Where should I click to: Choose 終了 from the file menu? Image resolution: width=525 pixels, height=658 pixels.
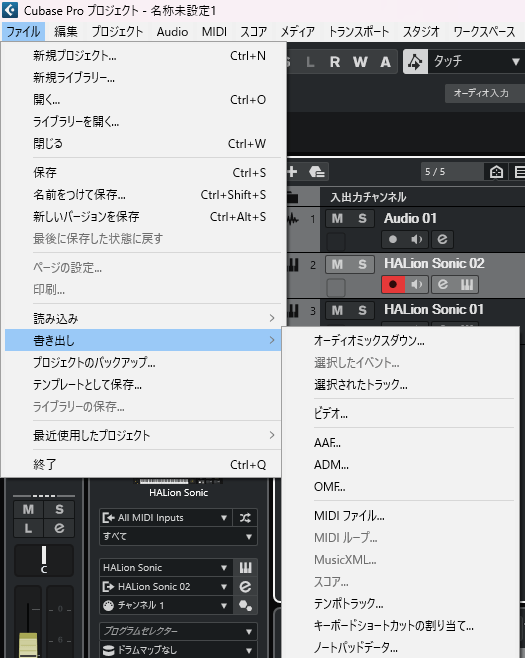pos(143,465)
